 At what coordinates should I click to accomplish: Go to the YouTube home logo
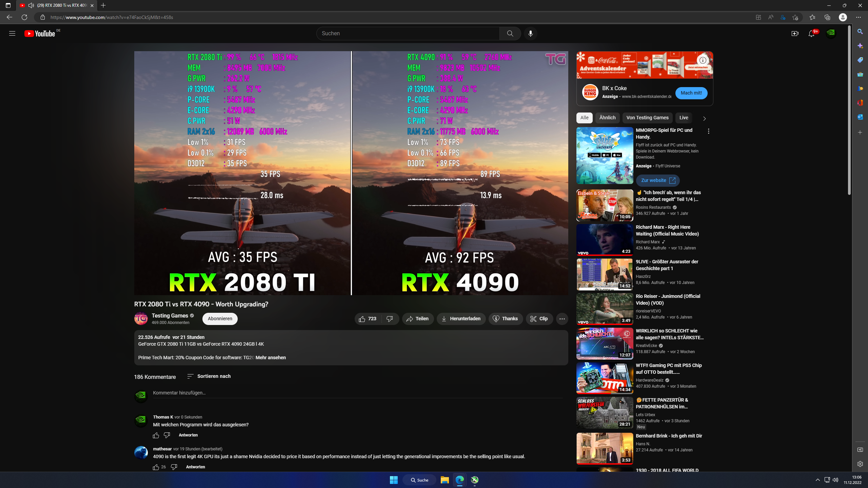point(40,34)
